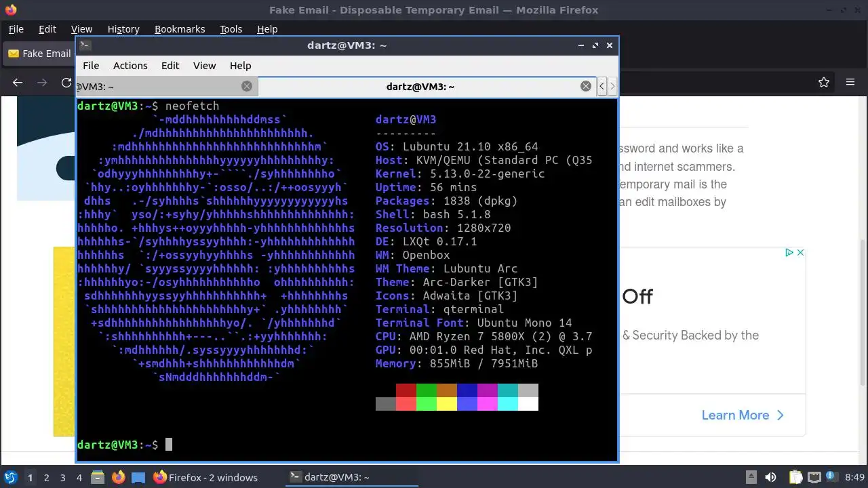Switch to the first terminal tab
Screen dimensions: 868x488
(167, 86)
